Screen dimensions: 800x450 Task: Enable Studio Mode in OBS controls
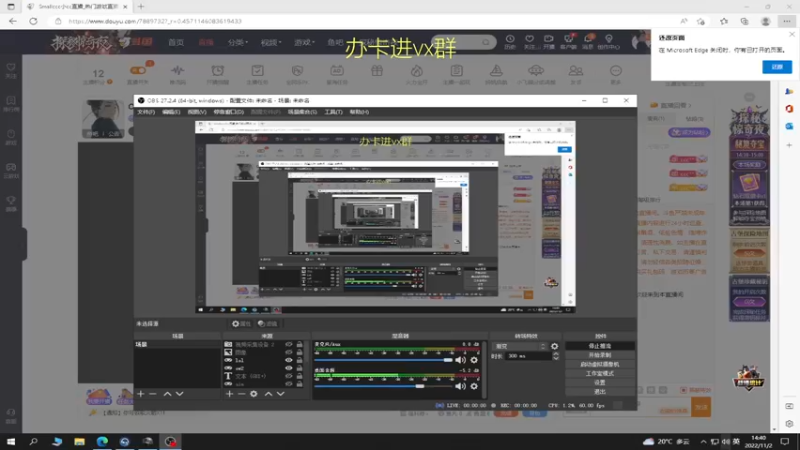pyautogui.click(x=600, y=373)
